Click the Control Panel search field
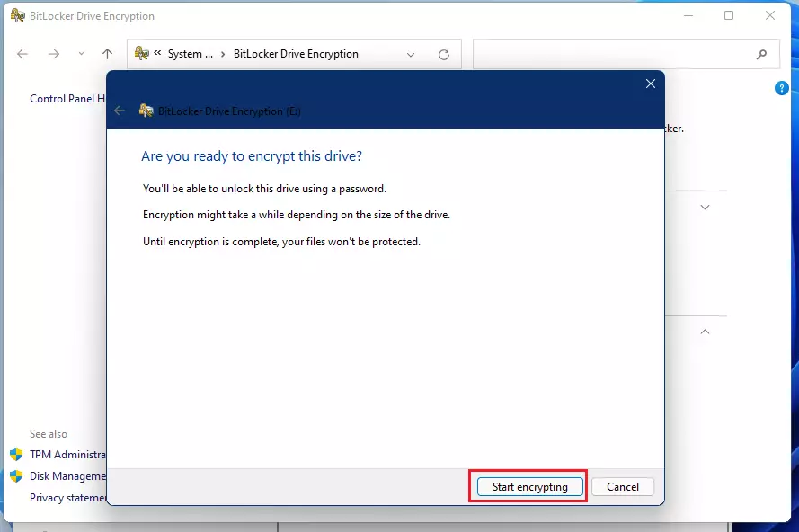The image size is (799, 532). (x=626, y=54)
